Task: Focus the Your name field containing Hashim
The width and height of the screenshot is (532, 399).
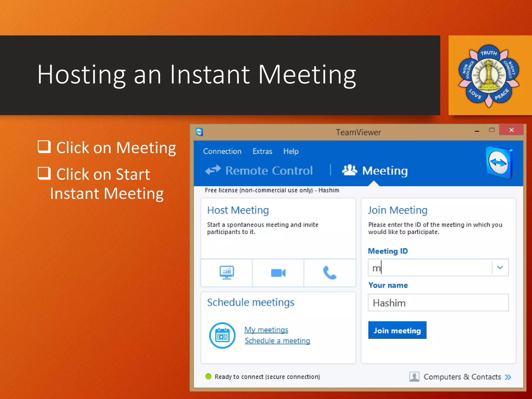Action: click(x=438, y=303)
